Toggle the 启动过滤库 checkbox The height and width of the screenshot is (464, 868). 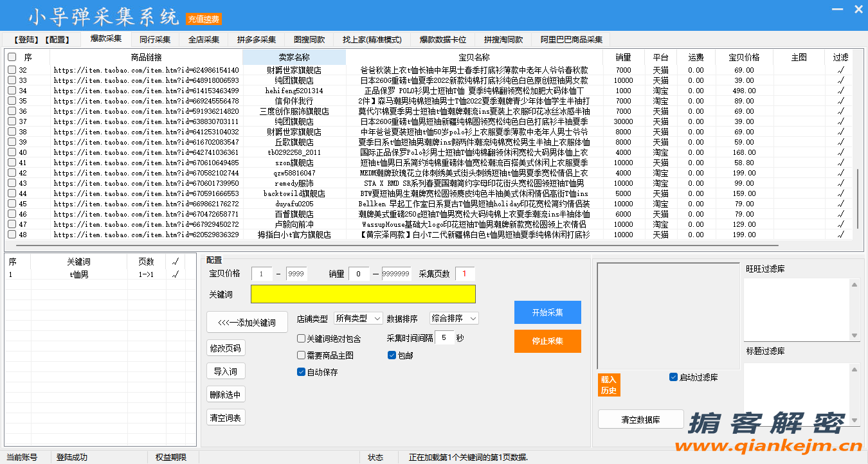click(673, 377)
